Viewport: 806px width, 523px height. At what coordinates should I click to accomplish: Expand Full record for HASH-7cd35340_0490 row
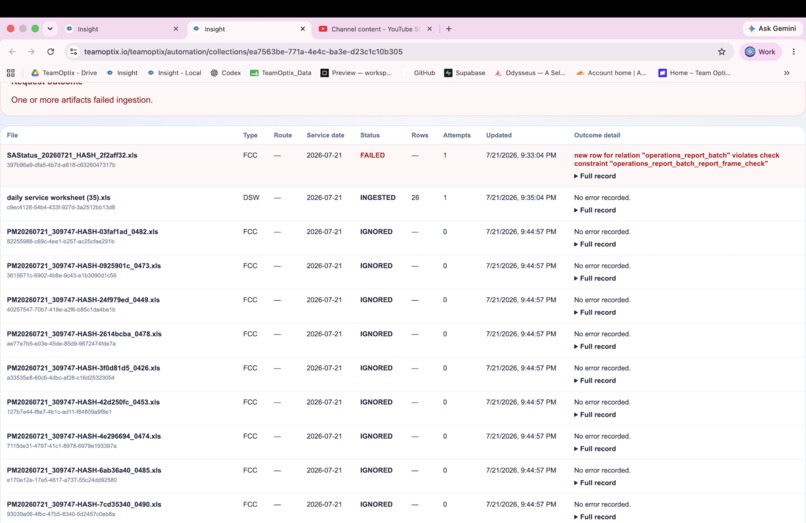click(x=595, y=517)
